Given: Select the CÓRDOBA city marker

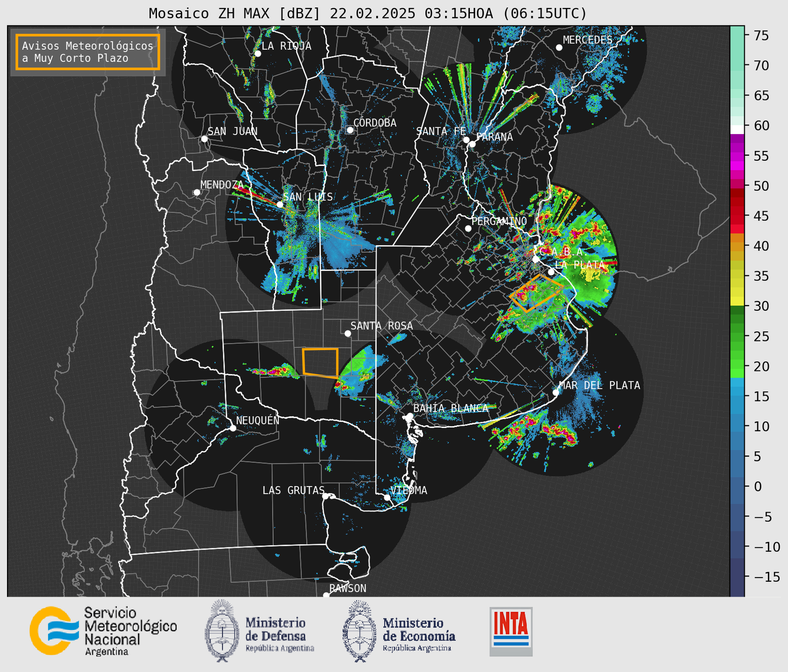Looking at the screenshot, I should pos(350,130).
